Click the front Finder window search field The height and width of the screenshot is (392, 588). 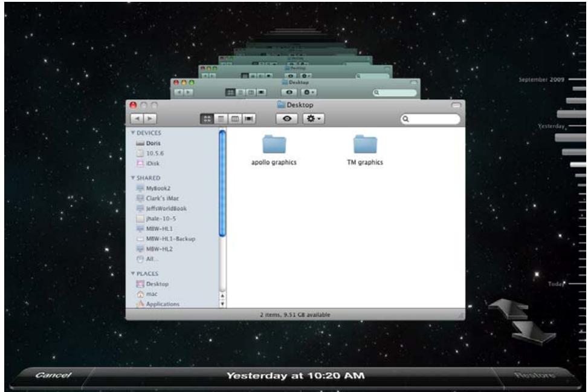pyautogui.click(x=430, y=119)
